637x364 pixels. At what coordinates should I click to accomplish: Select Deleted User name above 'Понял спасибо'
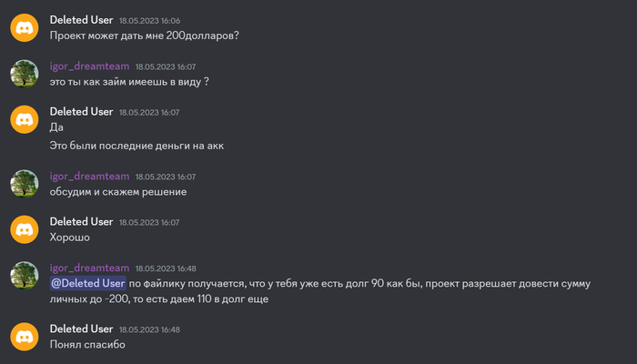(81, 329)
